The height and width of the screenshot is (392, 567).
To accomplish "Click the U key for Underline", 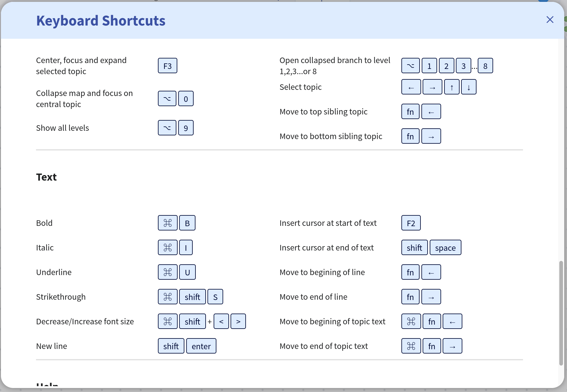I will [187, 272].
